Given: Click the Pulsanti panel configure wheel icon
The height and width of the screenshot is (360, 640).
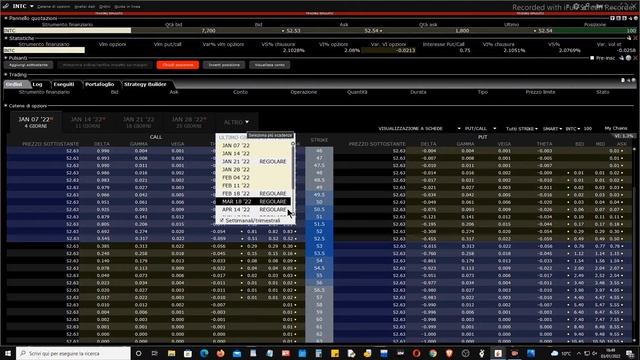Looking at the screenshot, I should click(x=629, y=58).
